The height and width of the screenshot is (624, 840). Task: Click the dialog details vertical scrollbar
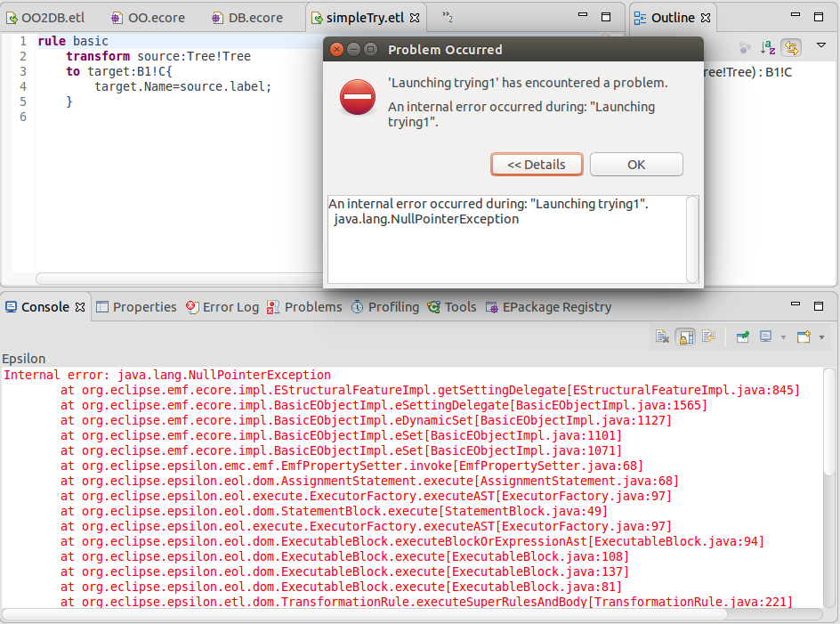(x=692, y=239)
